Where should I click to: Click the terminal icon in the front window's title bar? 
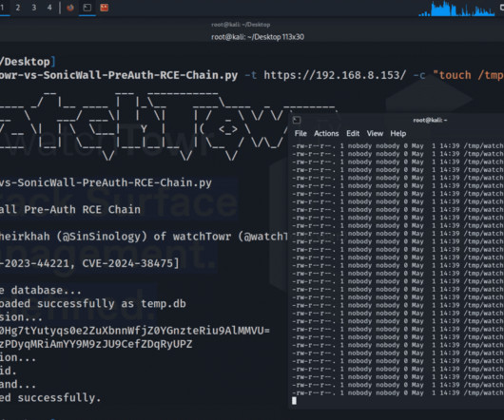[297, 120]
